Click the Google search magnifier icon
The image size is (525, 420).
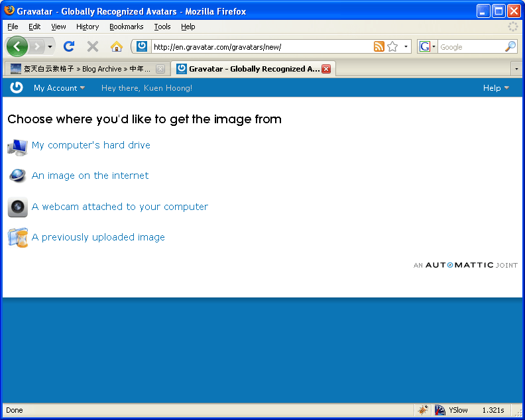(x=510, y=46)
